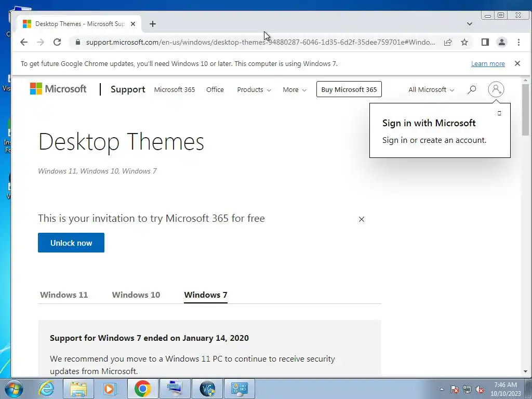The image size is (532, 399).
Task: Go back to the previous page
Action: click(x=24, y=42)
